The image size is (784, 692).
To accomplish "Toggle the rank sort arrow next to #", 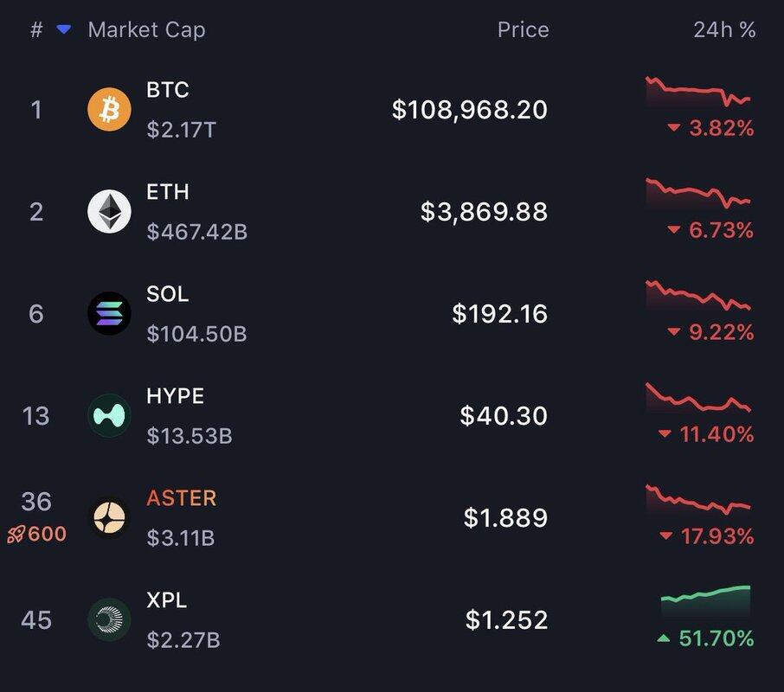I will 63,29.
